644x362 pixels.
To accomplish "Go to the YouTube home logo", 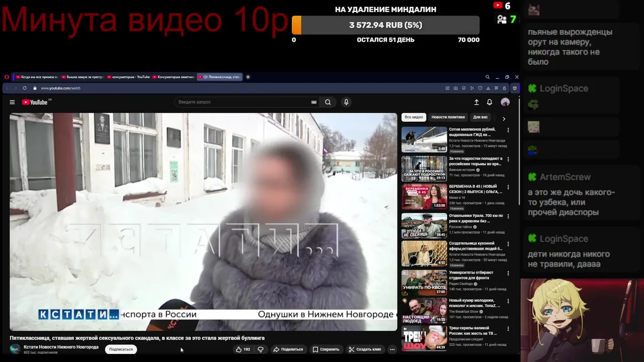I will (x=35, y=102).
